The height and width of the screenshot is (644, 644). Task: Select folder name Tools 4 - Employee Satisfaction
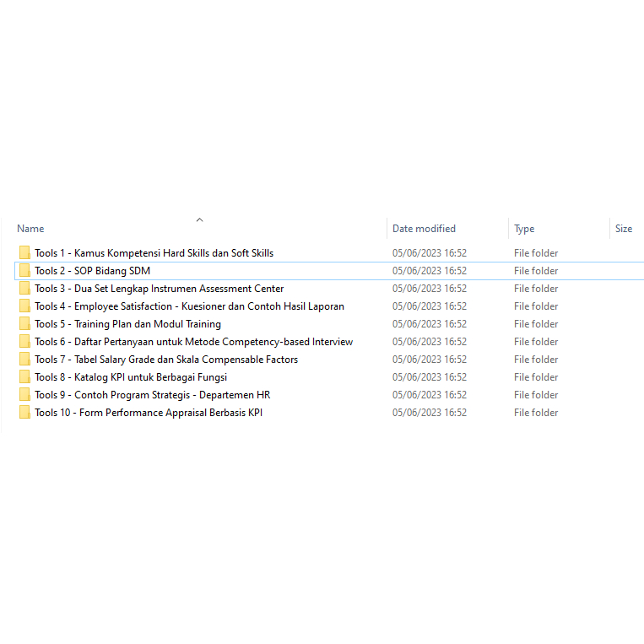click(189, 306)
